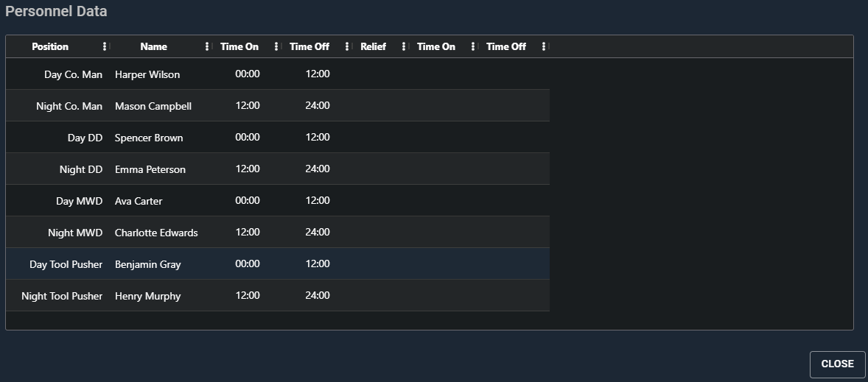The height and width of the screenshot is (382, 868).
Task: Click the name Harper Wilson
Action: [147, 74]
